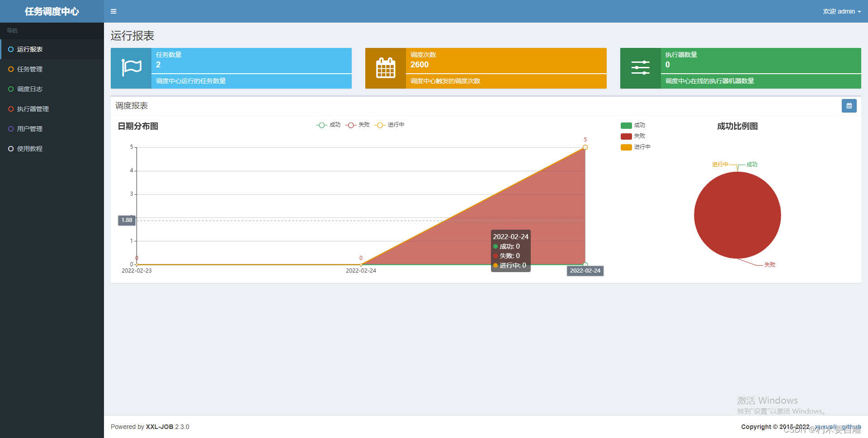Click the 任务数量 value 2

pyautogui.click(x=158, y=65)
